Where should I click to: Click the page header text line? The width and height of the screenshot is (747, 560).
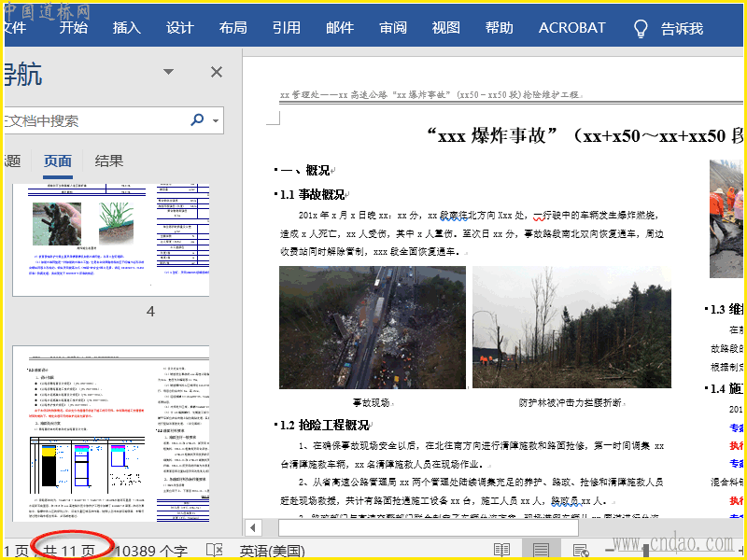coord(430,95)
